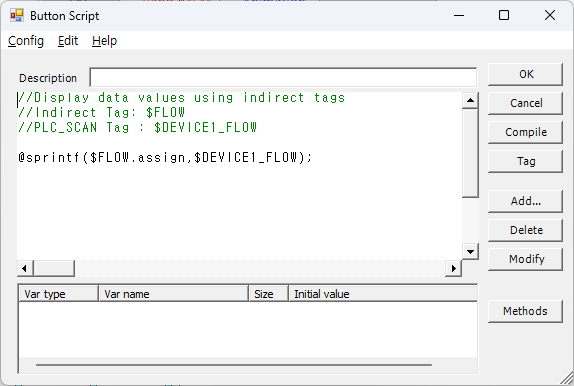Click the '//Display data values' comment line
574x386 pixels.
182,98
